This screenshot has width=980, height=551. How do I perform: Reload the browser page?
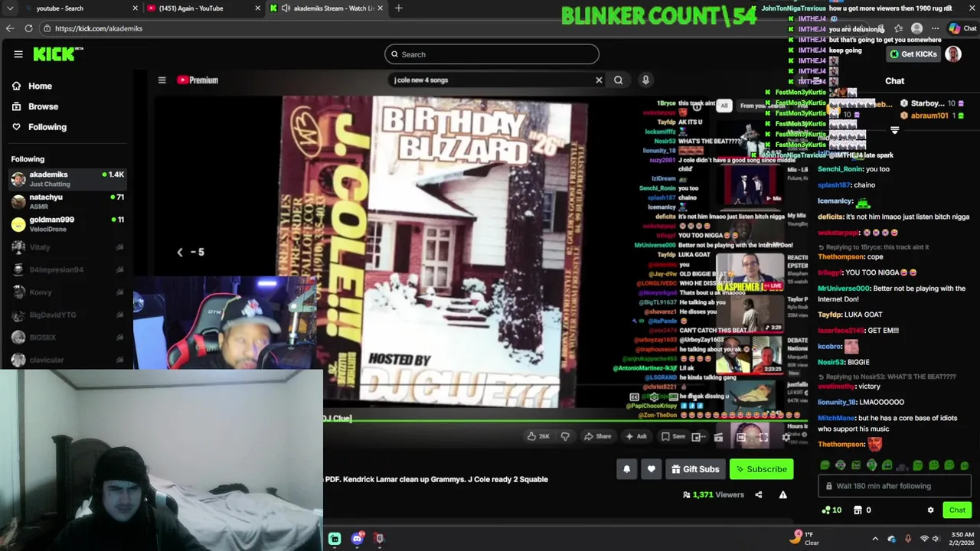28,28
